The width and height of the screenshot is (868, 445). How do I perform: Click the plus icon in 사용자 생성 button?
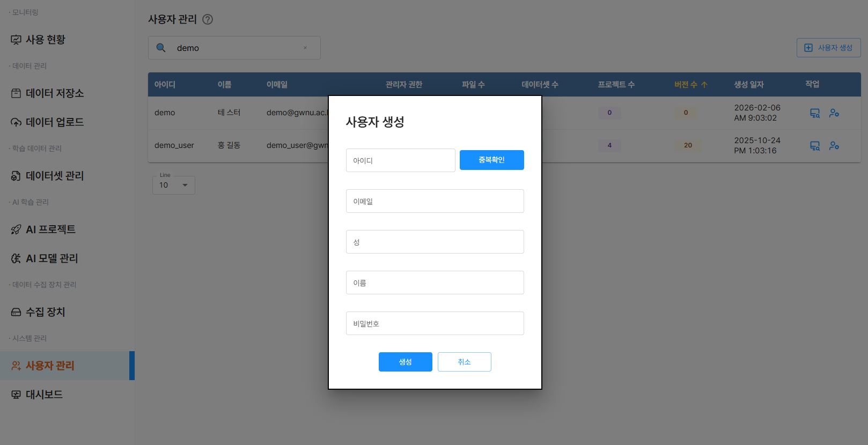[x=808, y=48]
